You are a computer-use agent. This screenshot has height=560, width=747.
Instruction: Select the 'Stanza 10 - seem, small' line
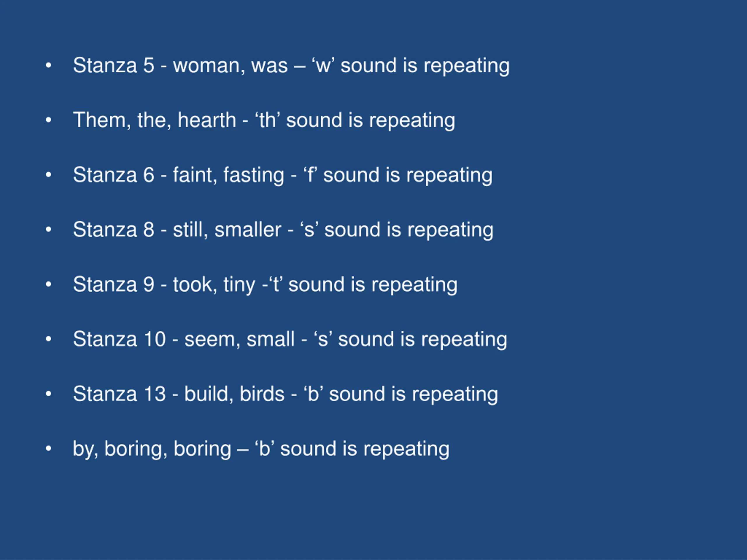pyautogui.click(x=290, y=339)
